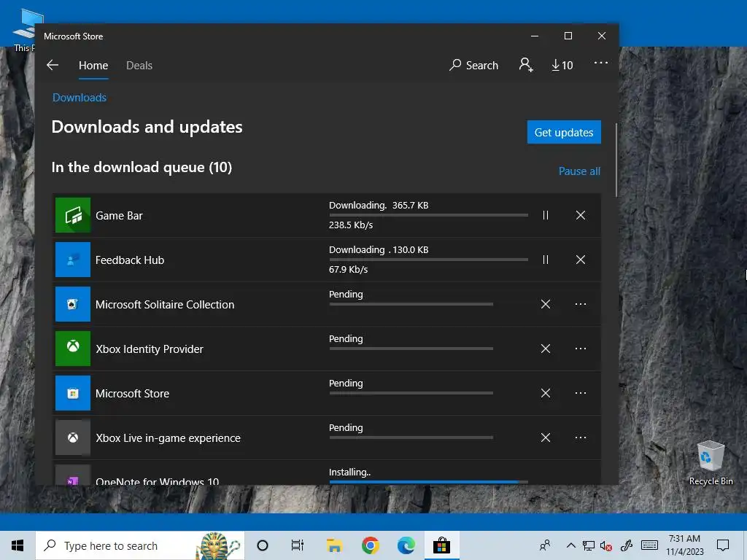The width and height of the screenshot is (747, 560).
Task: Select the This PC desktop icon
Action: point(23,31)
